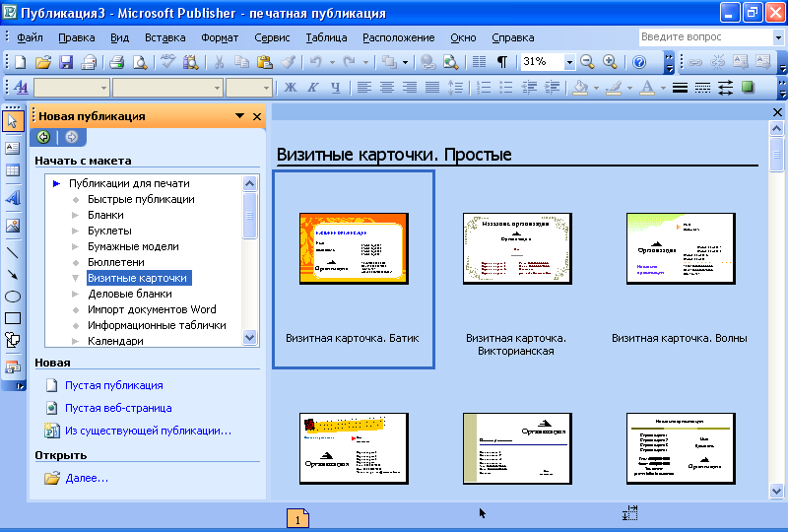Open the Новая публикация task pane dropdown arrow
Screen dimensions: 788x532
[239, 116]
